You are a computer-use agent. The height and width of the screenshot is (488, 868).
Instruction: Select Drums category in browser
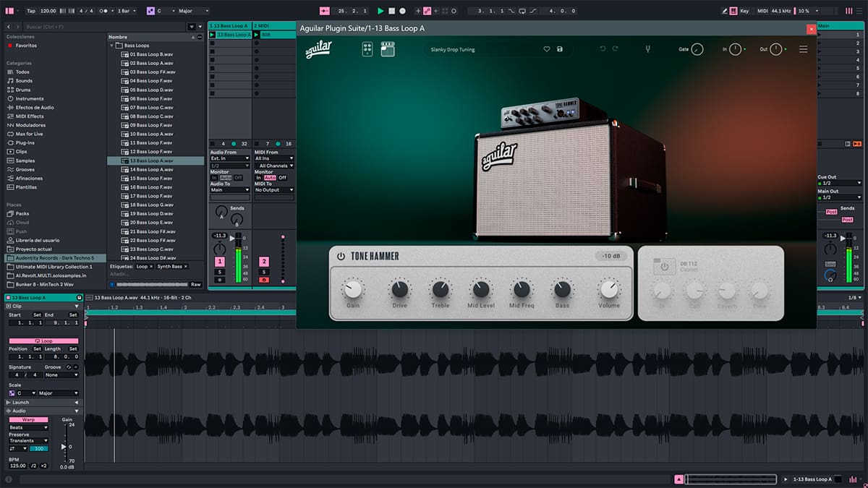(x=23, y=90)
